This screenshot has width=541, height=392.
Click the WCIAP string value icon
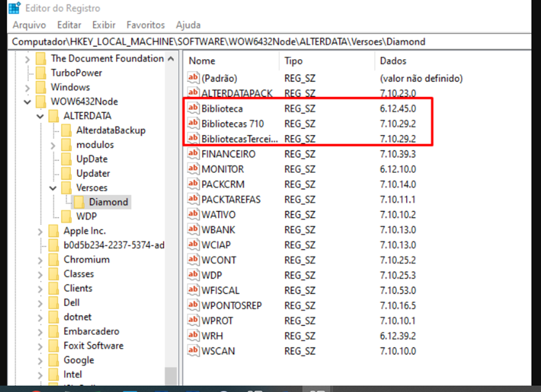194,245
